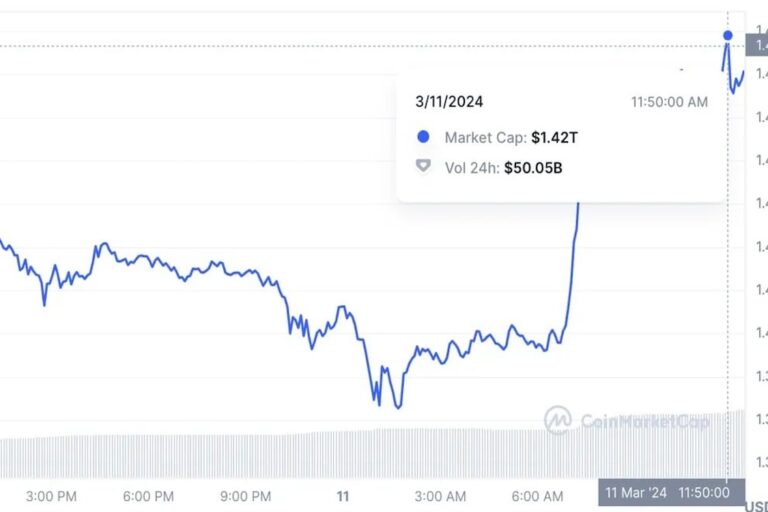Click the blue Market Cap legend dot
768x512 pixels.
click(423, 137)
